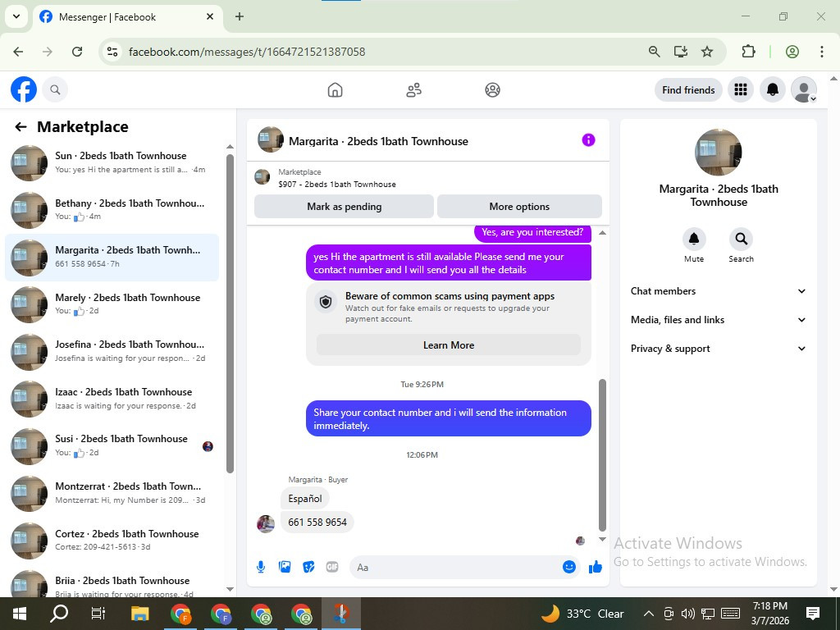Open Cortez's townhouse conversation
The image size is (840, 630).
click(x=112, y=540)
